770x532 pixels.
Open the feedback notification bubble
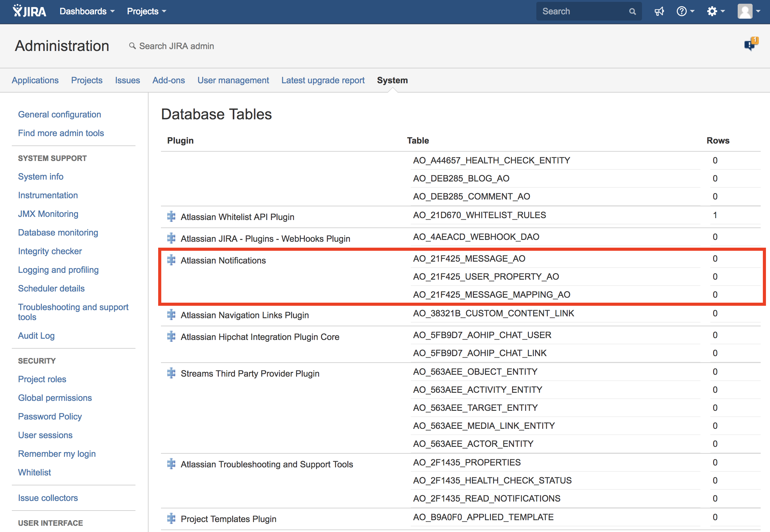(750, 44)
